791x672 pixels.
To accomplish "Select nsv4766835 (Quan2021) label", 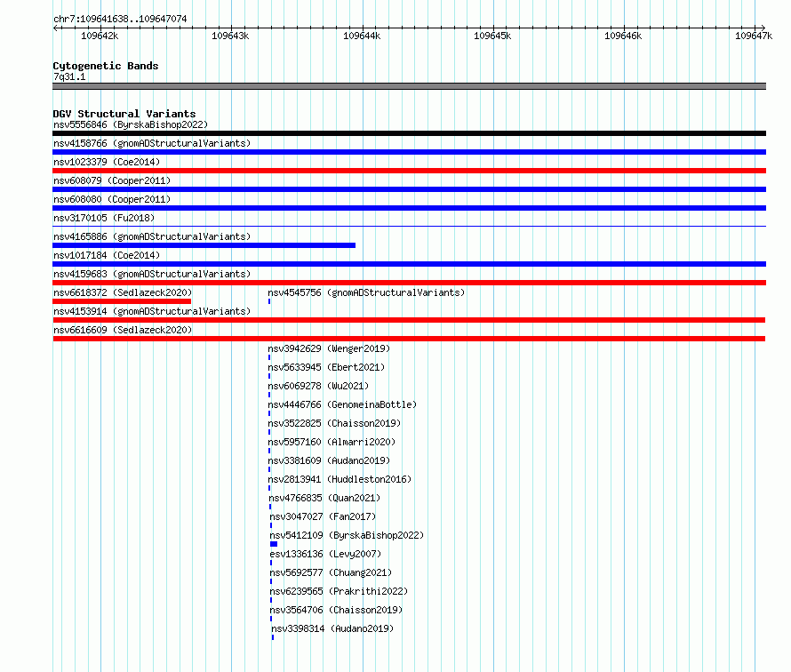I will click(325, 498).
